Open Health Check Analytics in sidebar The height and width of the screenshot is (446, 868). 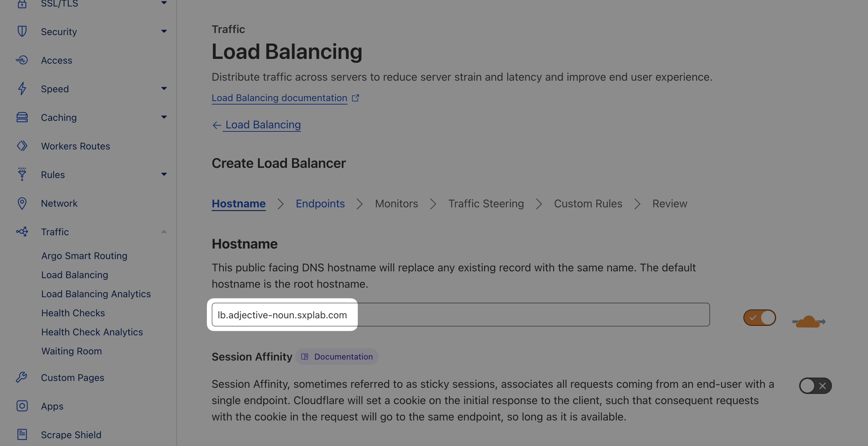tap(92, 332)
